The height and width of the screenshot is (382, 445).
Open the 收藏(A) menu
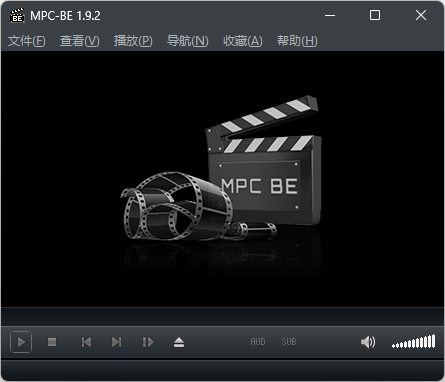(243, 41)
